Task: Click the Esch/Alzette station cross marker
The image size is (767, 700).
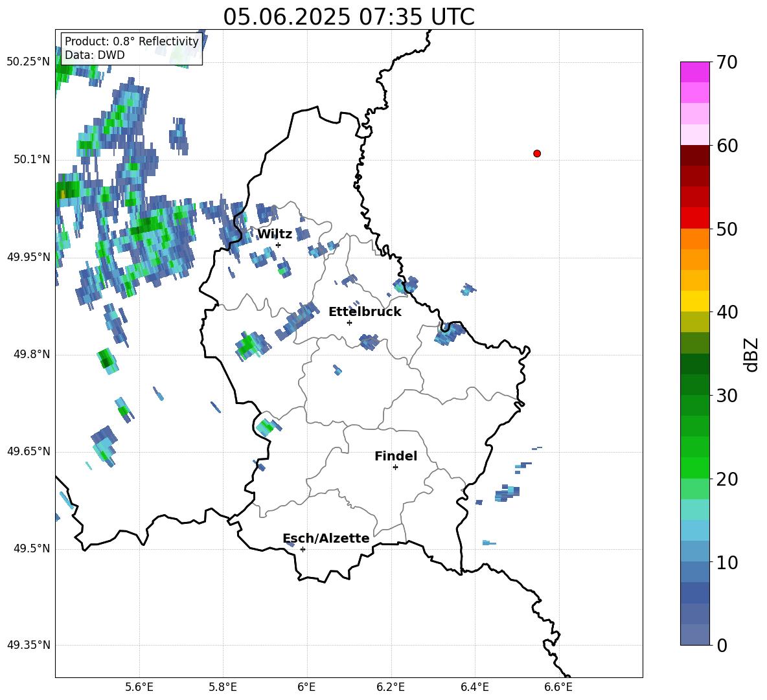Action: tap(303, 549)
